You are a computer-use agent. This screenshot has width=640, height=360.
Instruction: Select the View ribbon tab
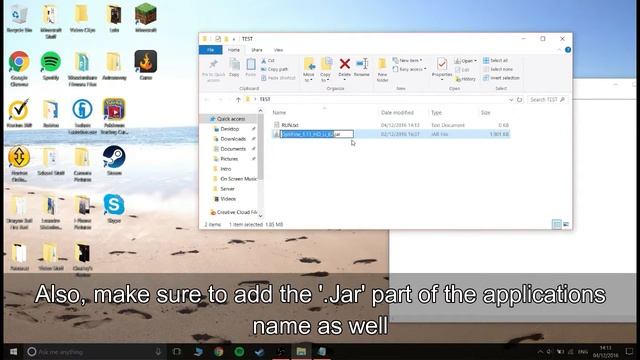pos(278,50)
